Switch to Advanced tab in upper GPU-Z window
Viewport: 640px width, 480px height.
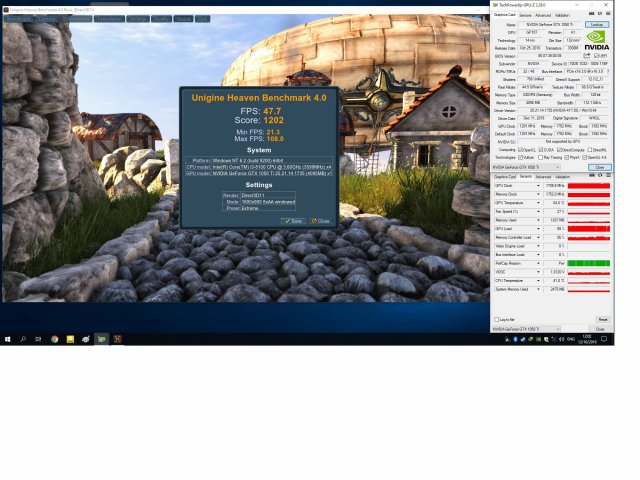coord(542,15)
